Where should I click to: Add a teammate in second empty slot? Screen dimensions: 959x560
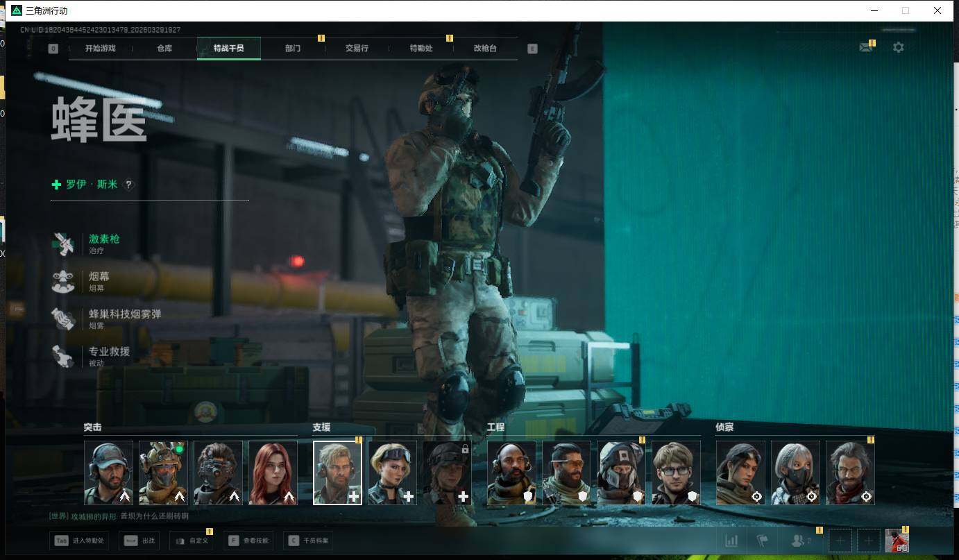(868, 541)
